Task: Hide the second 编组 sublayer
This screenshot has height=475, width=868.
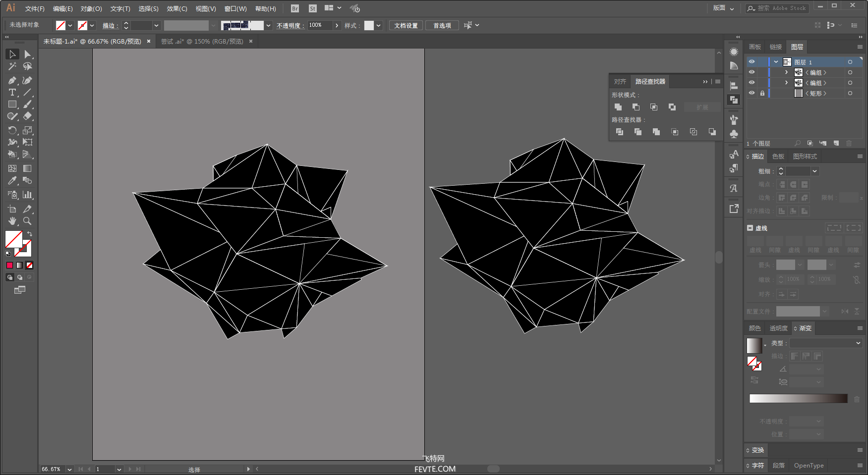Action: pyautogui.click(x=752, y=83)
